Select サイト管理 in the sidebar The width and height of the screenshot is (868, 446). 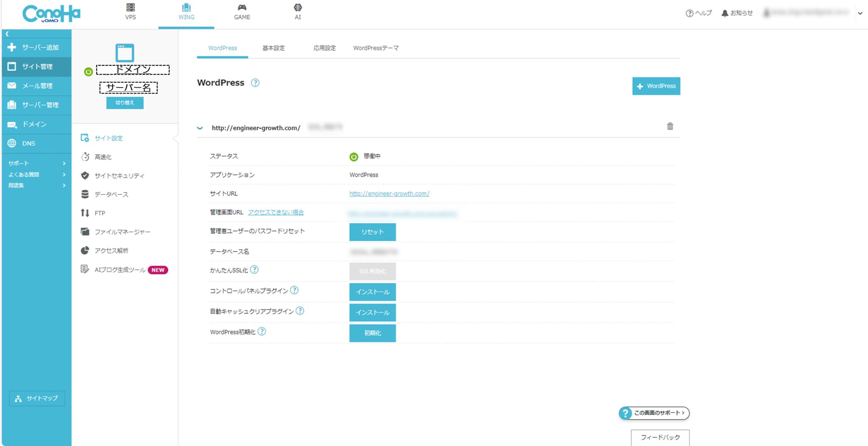(37, 66)
